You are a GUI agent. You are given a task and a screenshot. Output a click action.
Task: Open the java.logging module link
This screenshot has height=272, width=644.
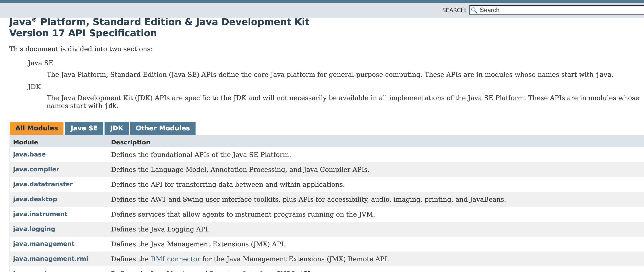click(x=34, y=229)
